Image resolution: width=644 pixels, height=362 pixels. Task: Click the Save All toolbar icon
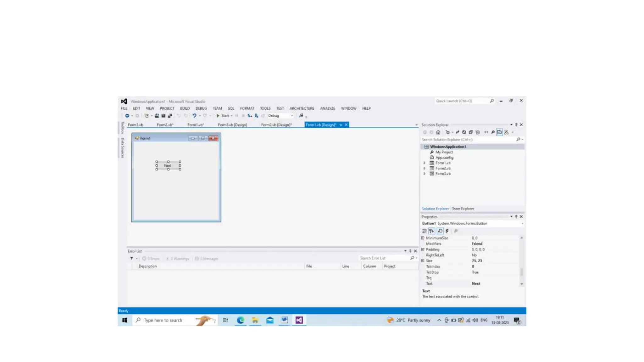(170, 116)
